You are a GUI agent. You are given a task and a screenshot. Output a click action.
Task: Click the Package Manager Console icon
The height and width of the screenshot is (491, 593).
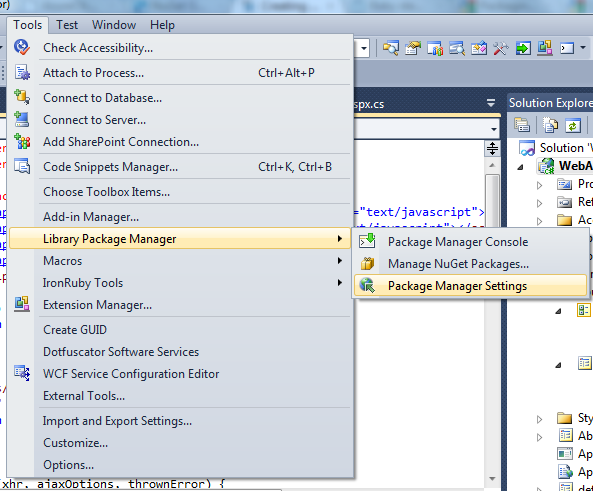click(x=367, y=241)
